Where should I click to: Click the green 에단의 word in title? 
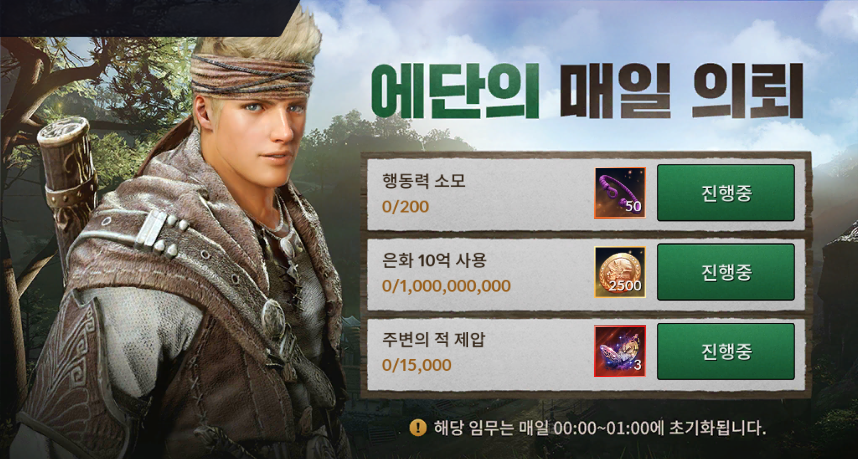(x=455, y=91)
